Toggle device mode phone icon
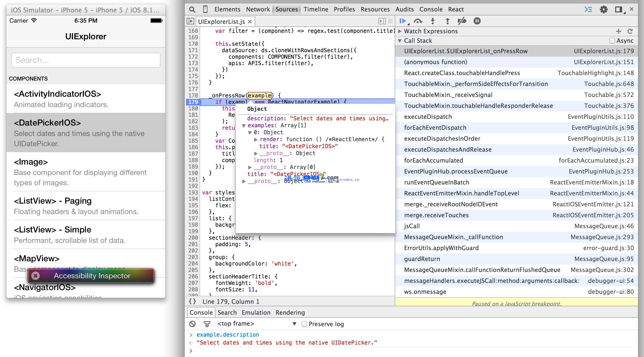Screen dimensions: 644x357 [205, 9]
